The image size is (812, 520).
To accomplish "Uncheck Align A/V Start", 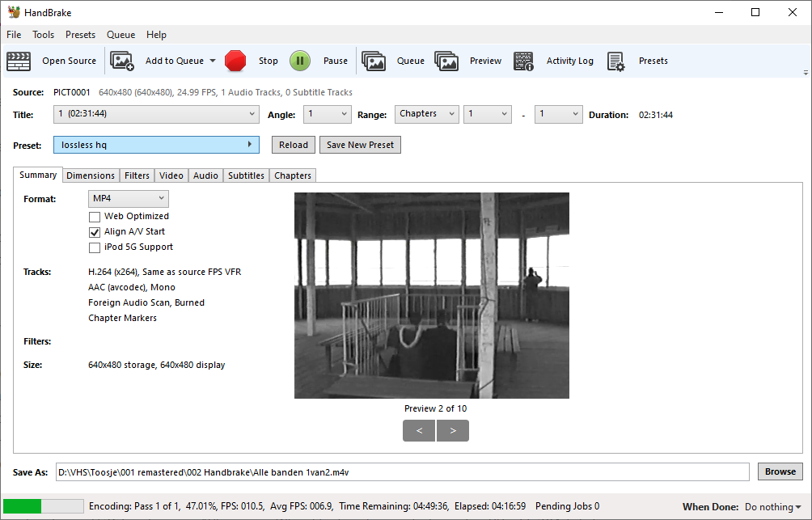I will pyautogui.click(x=95, y=231).
